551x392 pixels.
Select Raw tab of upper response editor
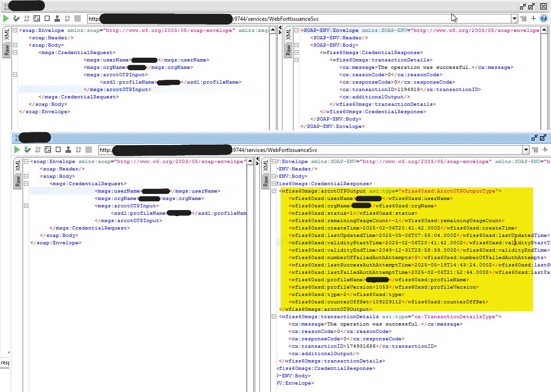point(288,50)
